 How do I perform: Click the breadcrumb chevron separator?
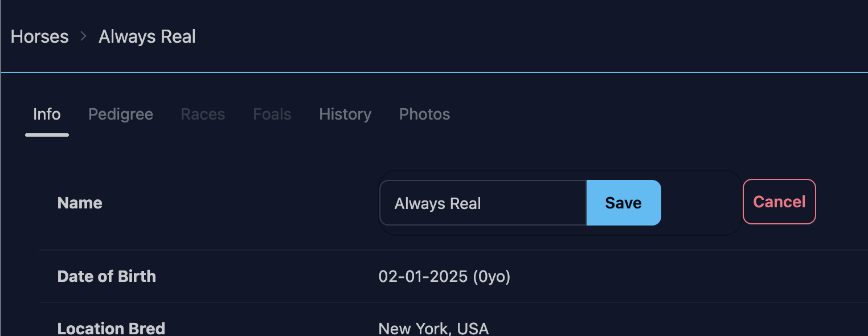(x=84, y=36)
